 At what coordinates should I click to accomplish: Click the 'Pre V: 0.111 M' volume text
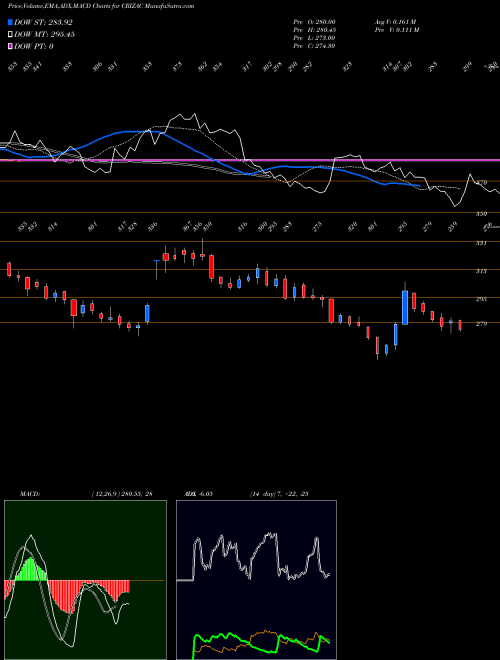(x=396, y=30)
